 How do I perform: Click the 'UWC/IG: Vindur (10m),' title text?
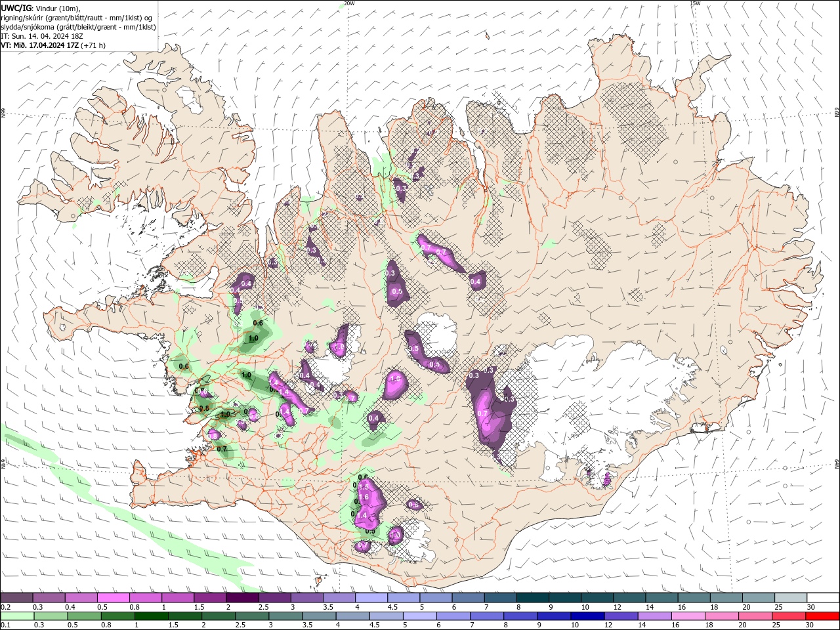coord(40,8)
